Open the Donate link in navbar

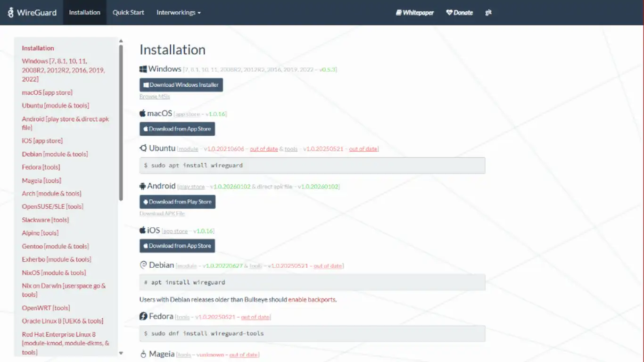coord(459,13)
